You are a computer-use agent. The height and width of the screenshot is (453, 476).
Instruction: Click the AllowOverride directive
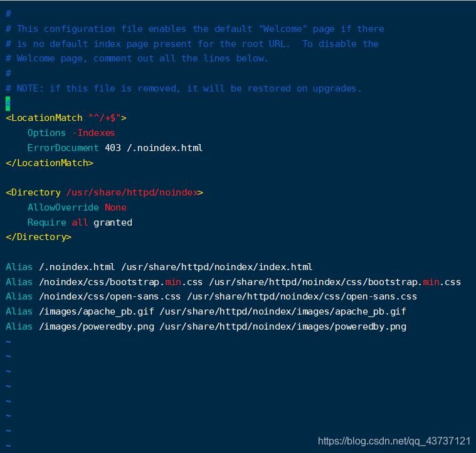point(63,207)
